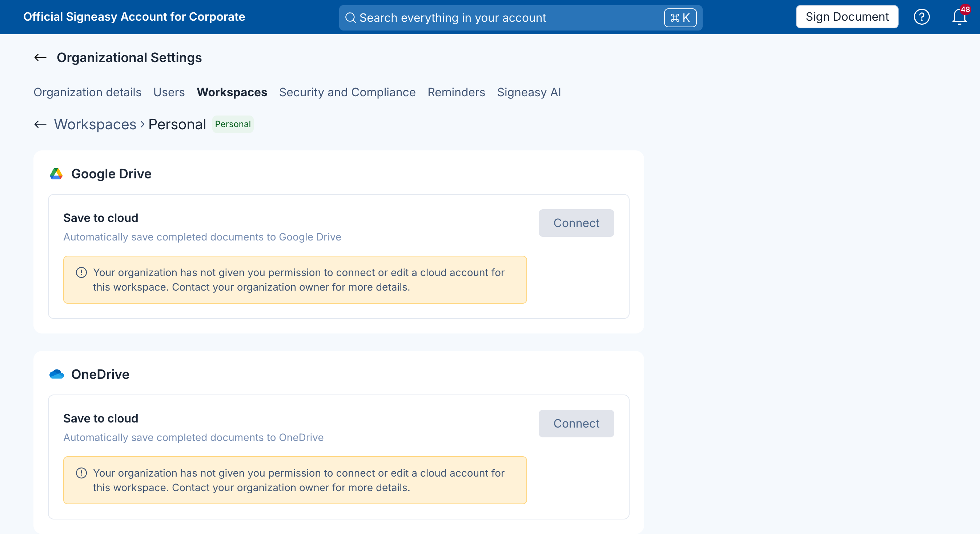This screenshot has width=980, height=534.
Task: Open the notifications bell with 48 badge
Action: pyautogui.click(x=960, y=16)
